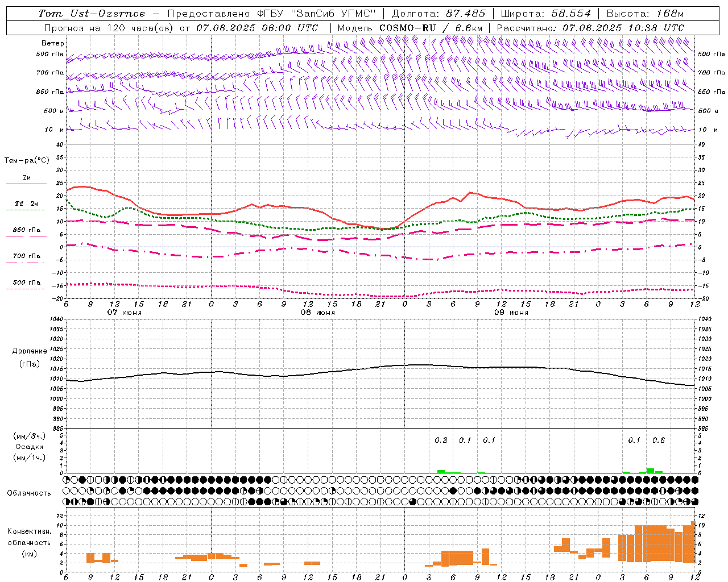Image resolution: width=728 pixels, height=582 pixels.
Task: Click the Тем-ра(°C) panel label
Action: 27,161
